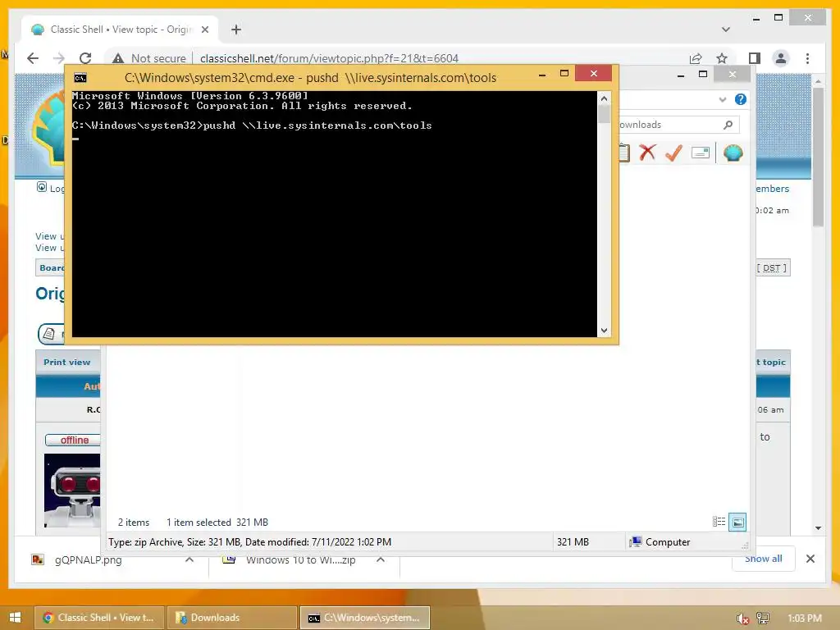Image resolution: width=840 pixels, height=630 pixels.
Task: Click the cmd scrollbar down arrow
Action: pos(604,331)
